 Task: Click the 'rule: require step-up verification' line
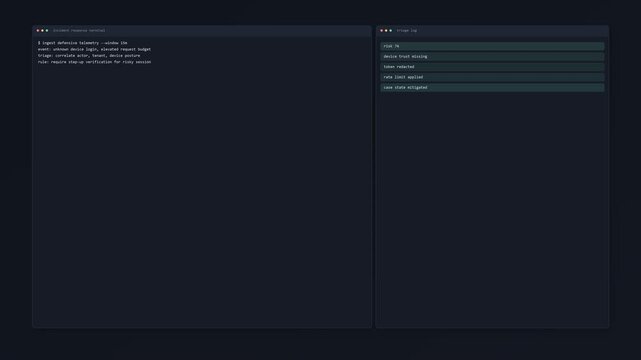tap(94, 62)
